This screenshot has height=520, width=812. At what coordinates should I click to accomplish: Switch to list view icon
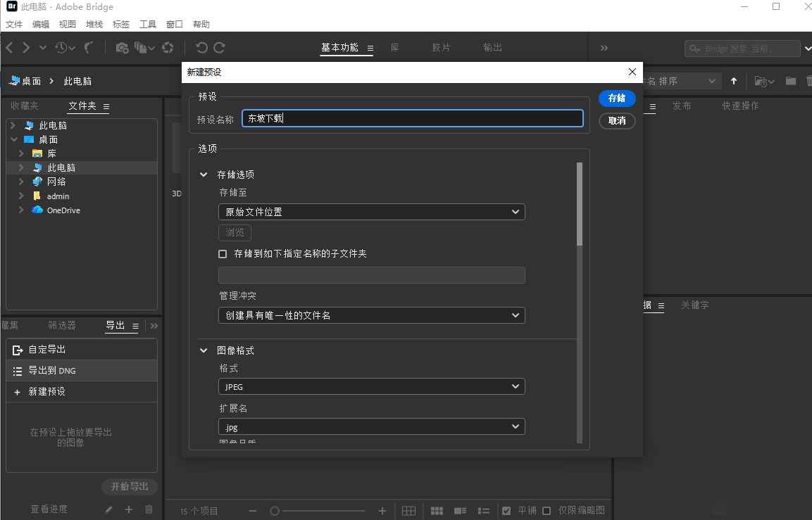pyautogui.click(x=483, y=511)
